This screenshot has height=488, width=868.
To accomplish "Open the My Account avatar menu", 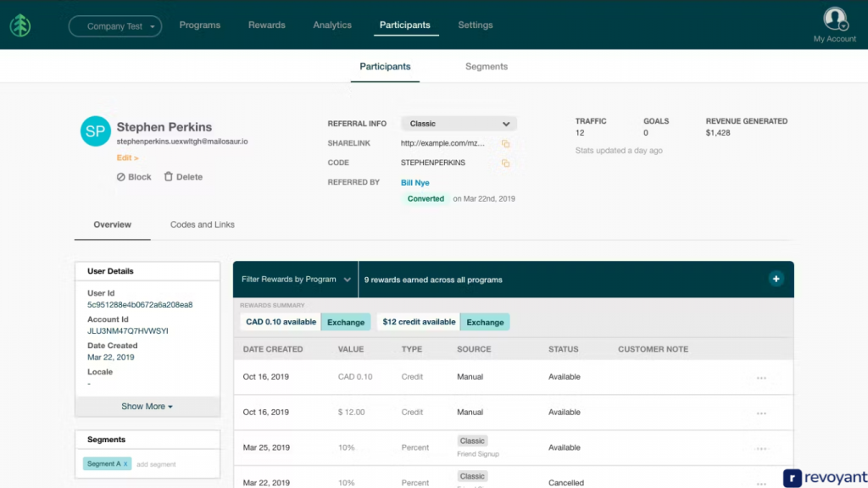I will click(835, 19).
